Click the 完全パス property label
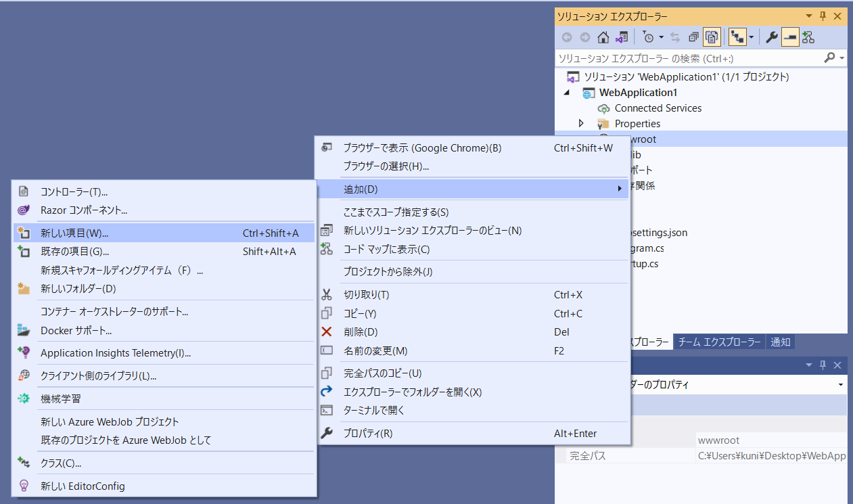The image size is (853, 504). 587,456
